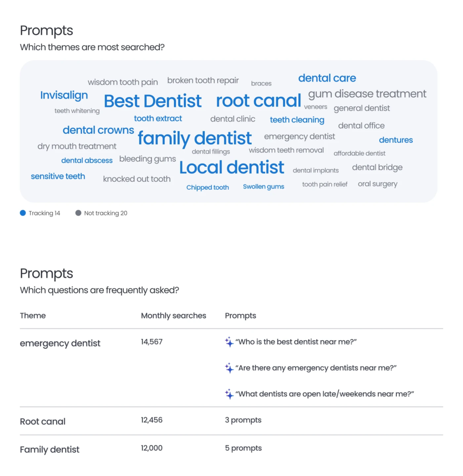Click the sparkle icon beside the open late/weekends prompt
Image resolution: width=463 pixels, height=476 pixels.
pos(229,394)
